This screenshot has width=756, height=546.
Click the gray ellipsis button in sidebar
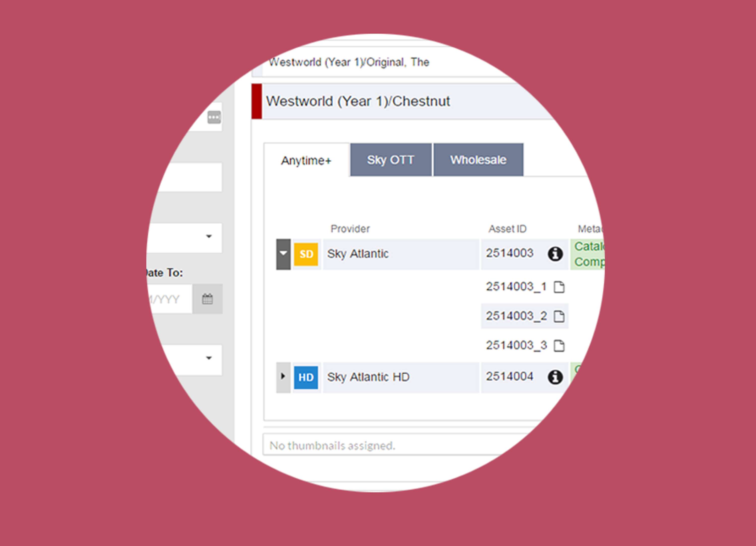(214, 117)
